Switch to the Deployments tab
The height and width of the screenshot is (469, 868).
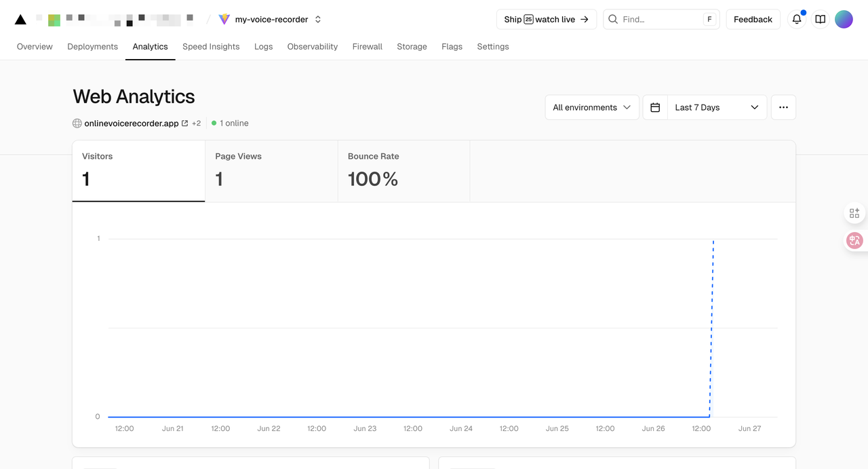[x=92, y=47]
